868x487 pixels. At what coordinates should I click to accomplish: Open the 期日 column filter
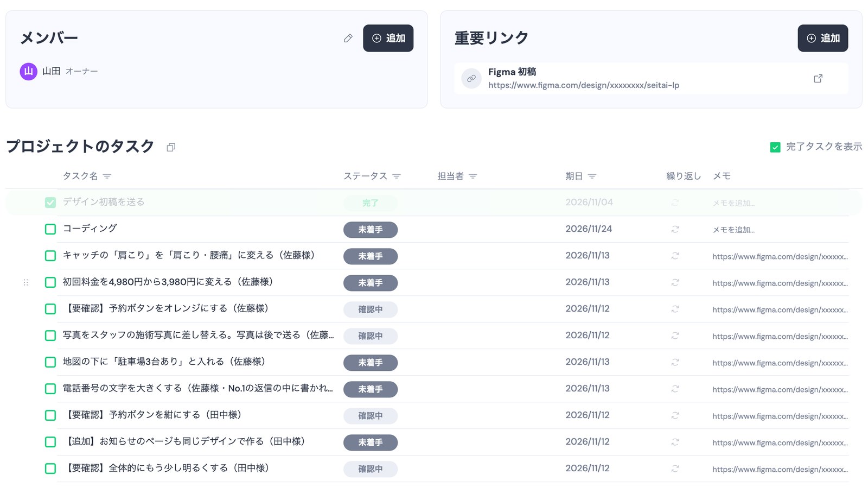tap(592, 176)
